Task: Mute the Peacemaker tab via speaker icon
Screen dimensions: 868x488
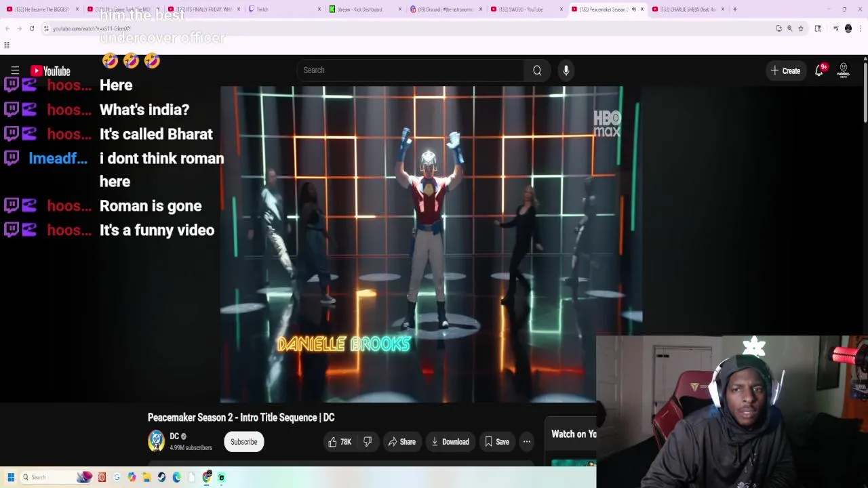Action: (x=633, y=9)
